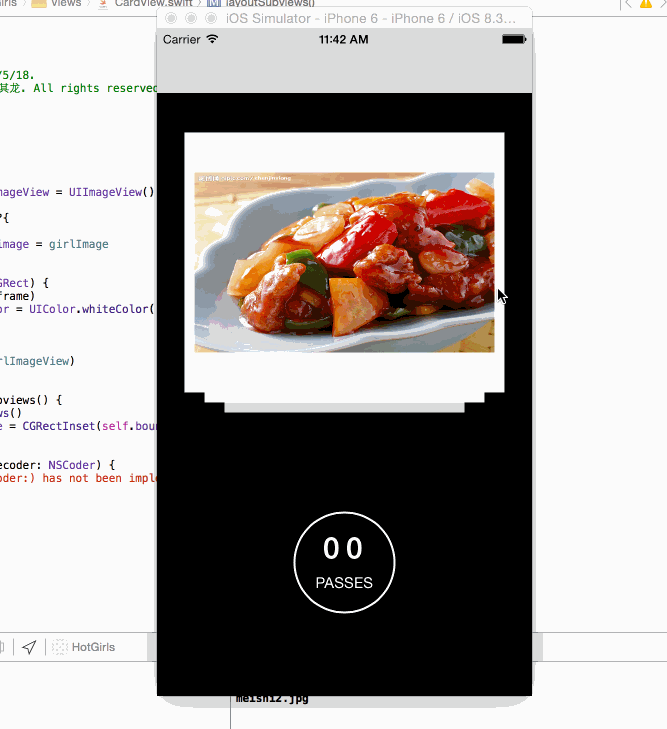
Task: Open the Views folder breadcrumb
Action: click(x=56, y=3)
